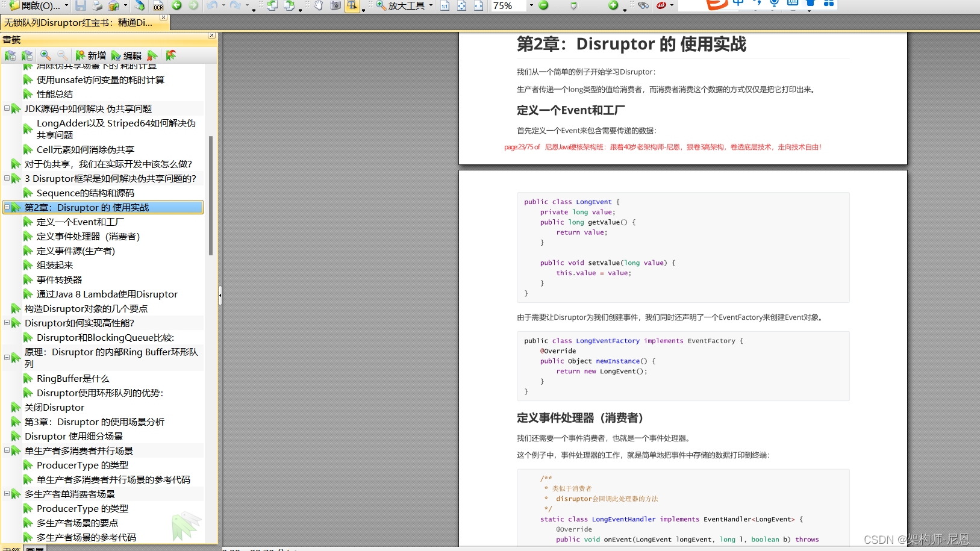Set actual size 1:1 view
Screen dimensions: 980x551
tap(445, 5)
